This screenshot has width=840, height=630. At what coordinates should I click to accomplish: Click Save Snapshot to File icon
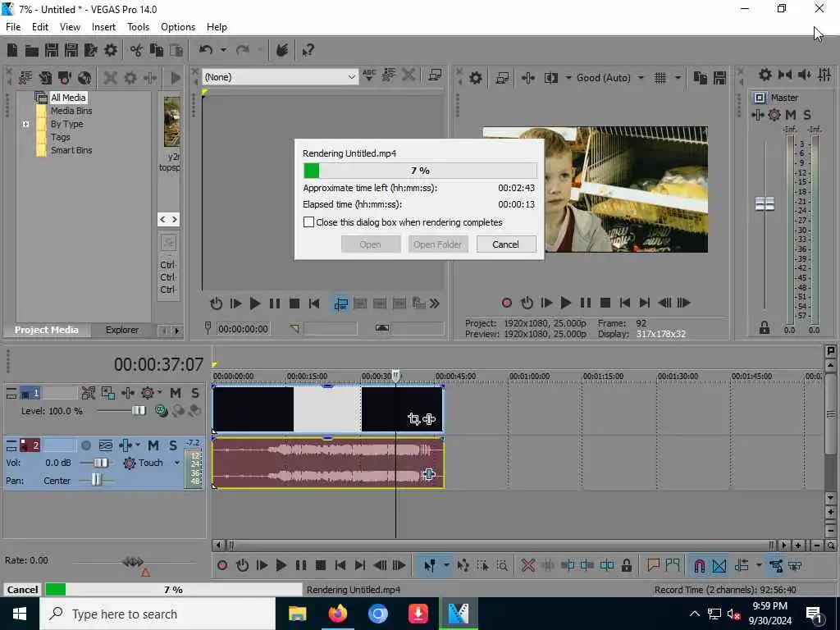tap(719, 78)
